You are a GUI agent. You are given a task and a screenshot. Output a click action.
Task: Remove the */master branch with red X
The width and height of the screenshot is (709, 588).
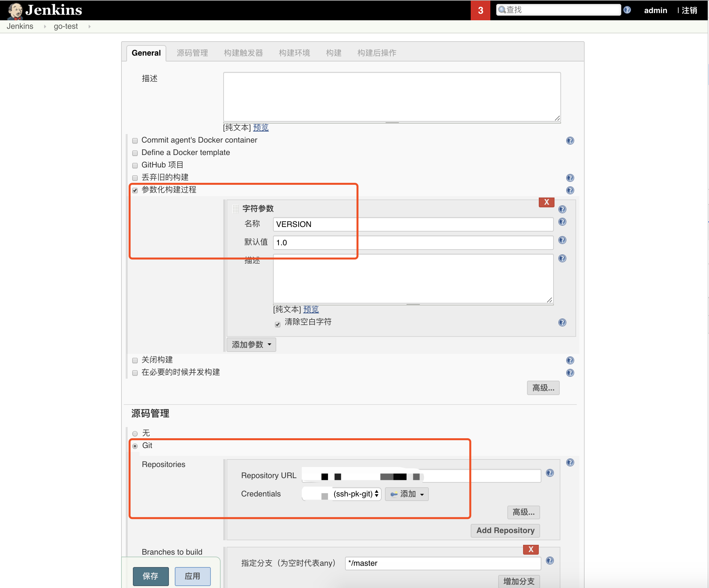(x=530, y=549)
